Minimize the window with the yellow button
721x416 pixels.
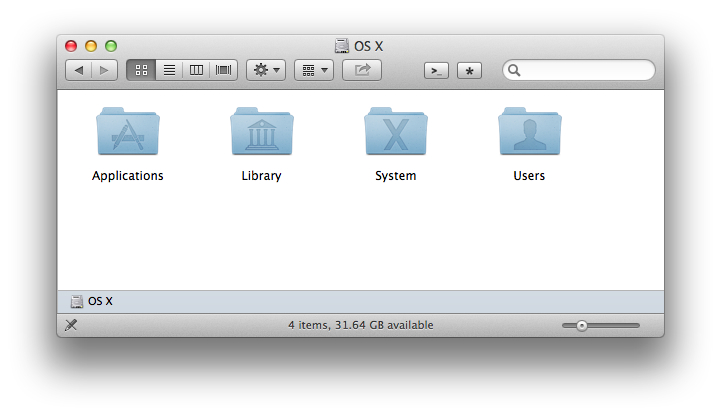(91, 46)
